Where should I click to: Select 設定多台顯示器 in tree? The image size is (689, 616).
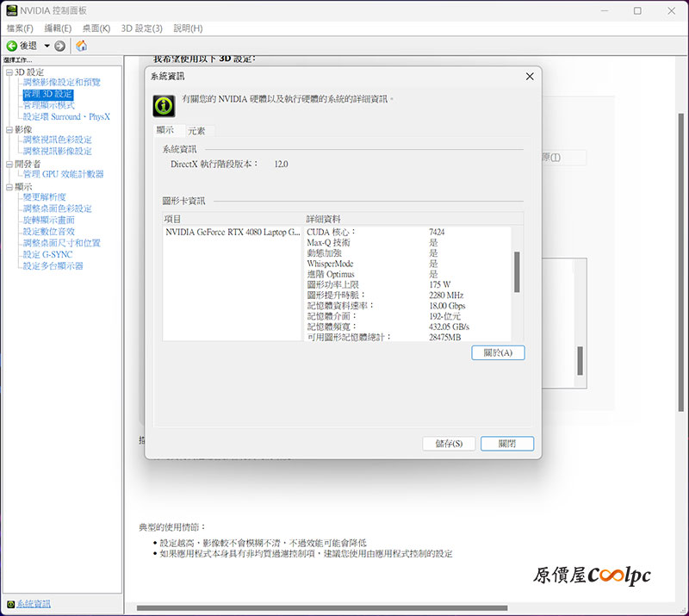tap(53, 266)
